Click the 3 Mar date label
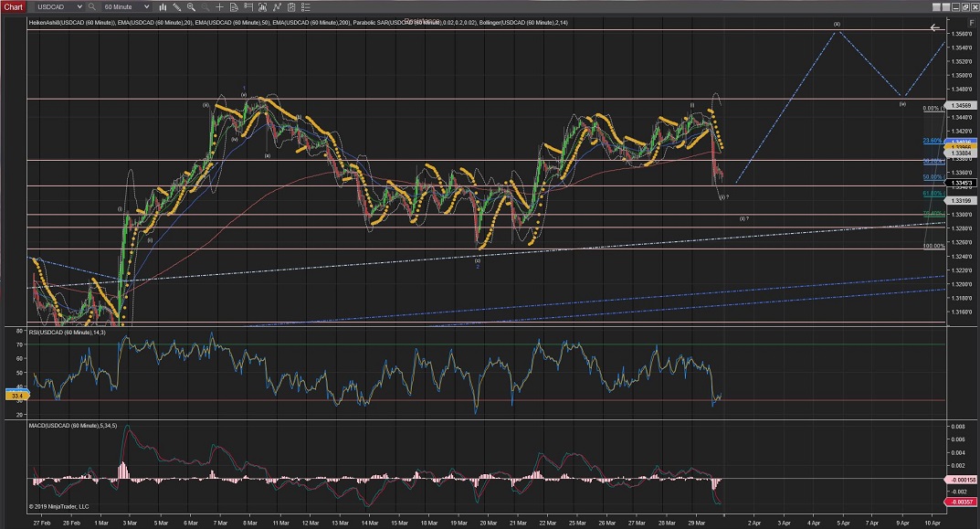Screen dimensions: 980x529 coord(130,523)
